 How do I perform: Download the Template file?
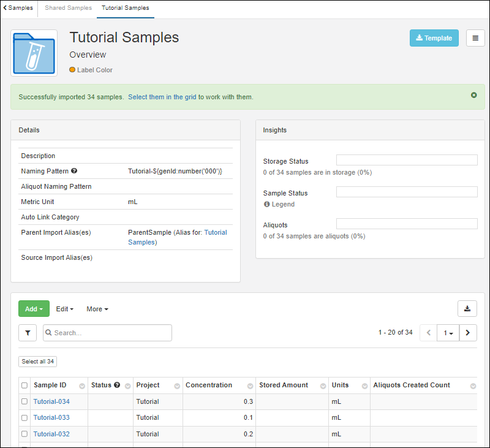pyautogui.click(x=434, y=38)
